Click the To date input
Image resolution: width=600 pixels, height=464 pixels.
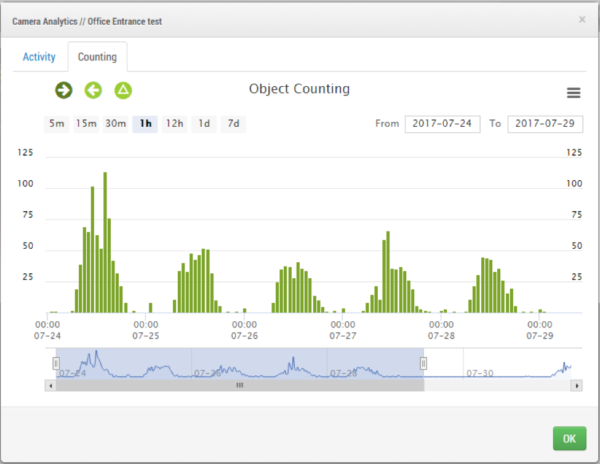pos(545,124)
